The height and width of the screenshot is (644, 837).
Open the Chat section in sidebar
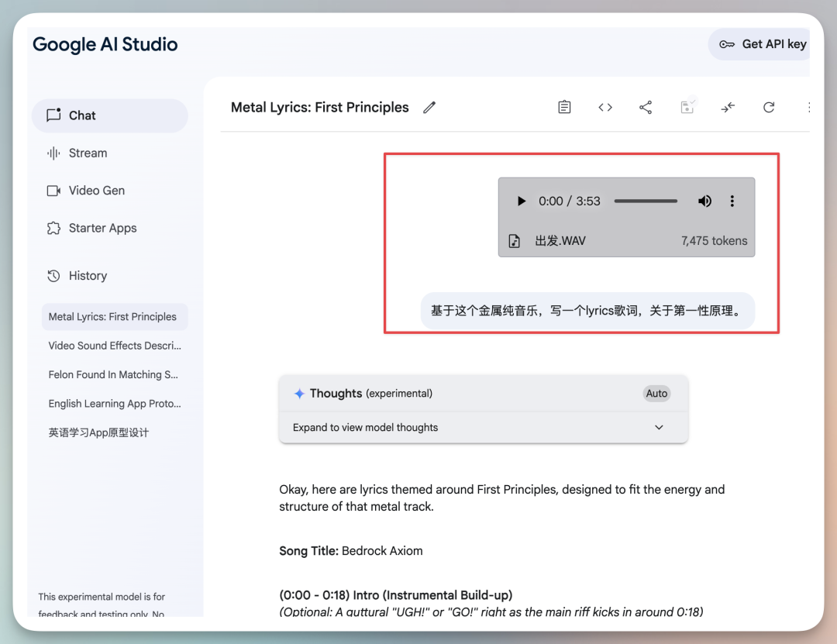point(109,115)
